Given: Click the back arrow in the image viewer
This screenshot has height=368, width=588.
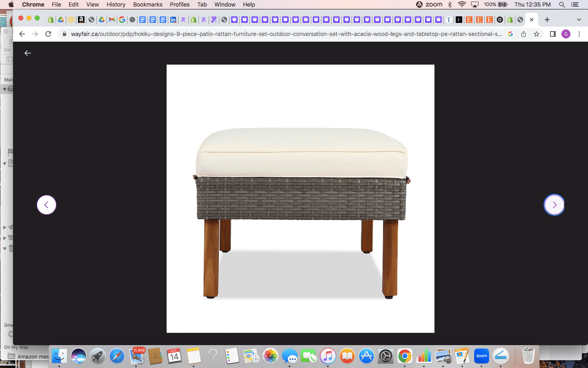Looking at the screenshot, I should tap(28, 53).
